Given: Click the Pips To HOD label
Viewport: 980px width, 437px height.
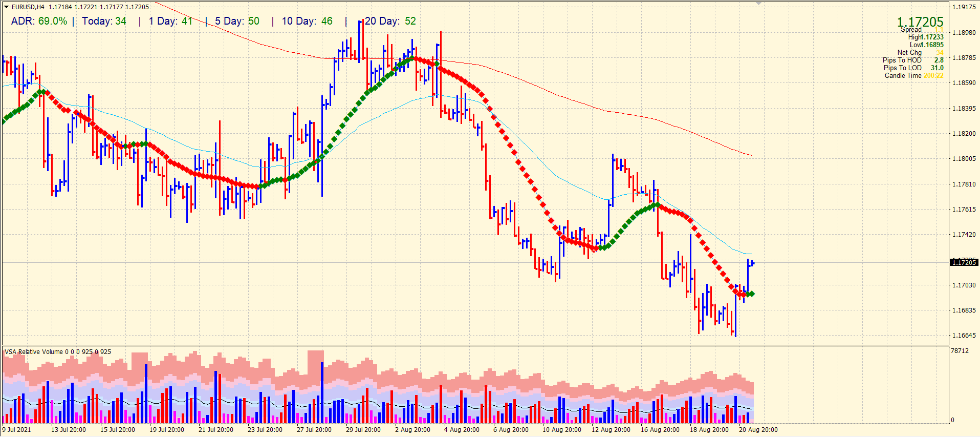Looking at the screenshot, I should [902, 60].
